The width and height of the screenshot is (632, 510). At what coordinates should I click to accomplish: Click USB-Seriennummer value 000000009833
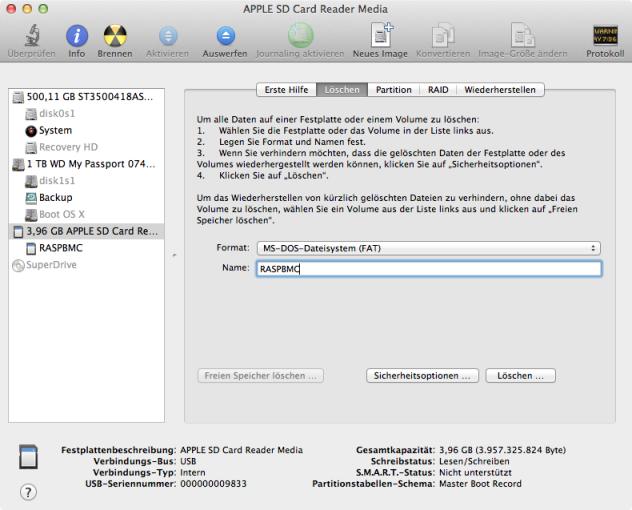tap(213, 484)
